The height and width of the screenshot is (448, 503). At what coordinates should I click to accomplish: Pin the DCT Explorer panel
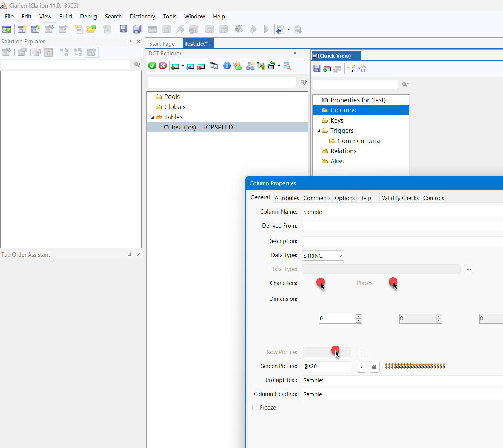[x=295, y=54]
